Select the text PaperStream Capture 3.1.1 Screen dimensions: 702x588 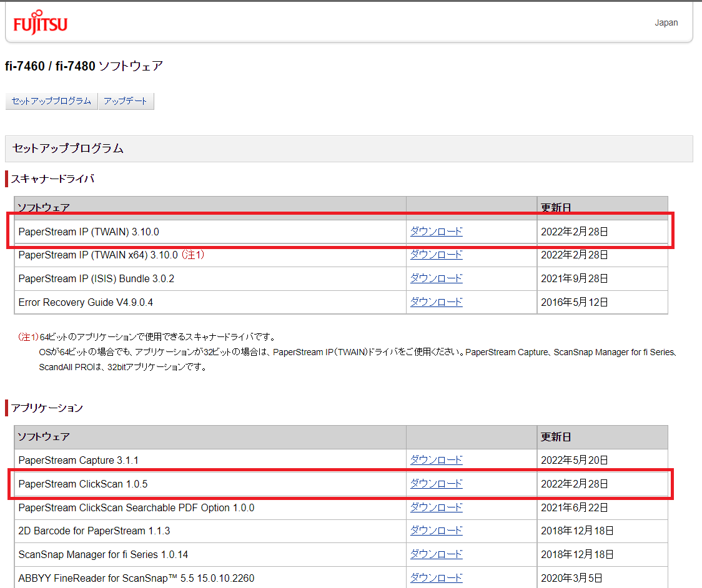click(78, 461)
